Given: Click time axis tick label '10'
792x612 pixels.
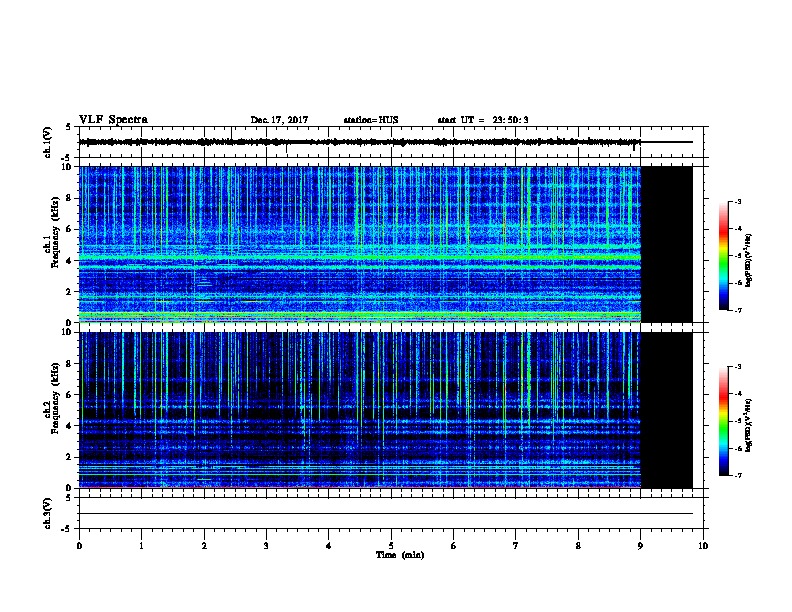Looking at the screenshot, I should click(703, 546).
